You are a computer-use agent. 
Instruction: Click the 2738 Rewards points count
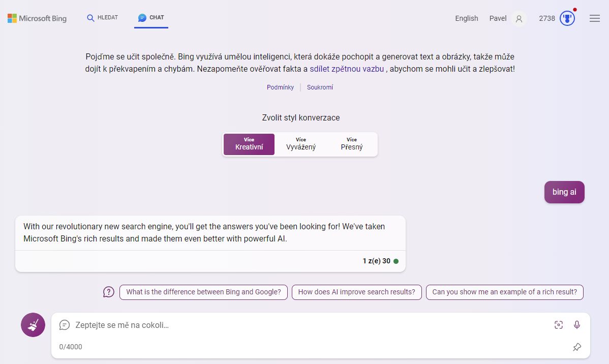coord(547,18)
